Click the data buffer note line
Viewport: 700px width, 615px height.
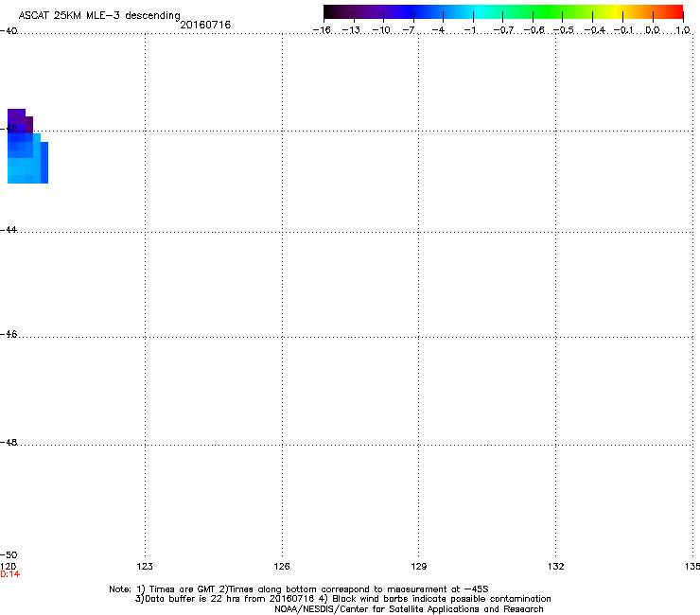pyautogui.click(x=342, y=599)
